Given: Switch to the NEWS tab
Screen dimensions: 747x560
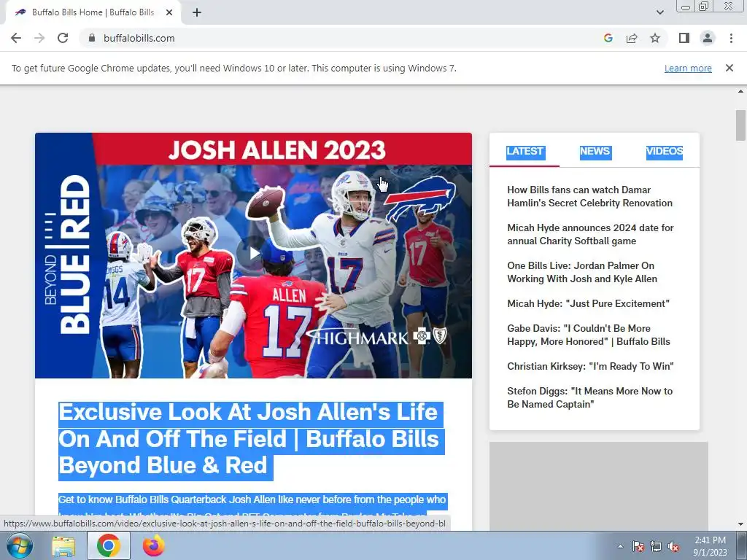Looking at the screenshot, I should (595, 152).
